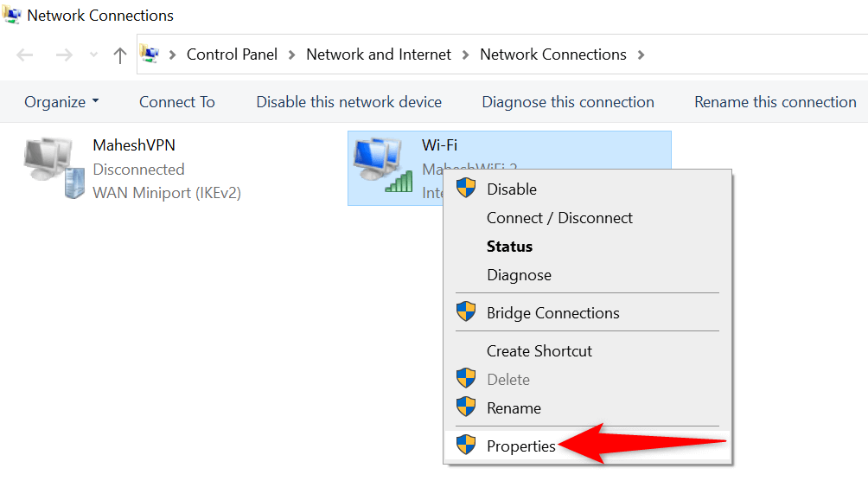
Task: Click Rename this connection in toolbar
Action: point(775,102)
